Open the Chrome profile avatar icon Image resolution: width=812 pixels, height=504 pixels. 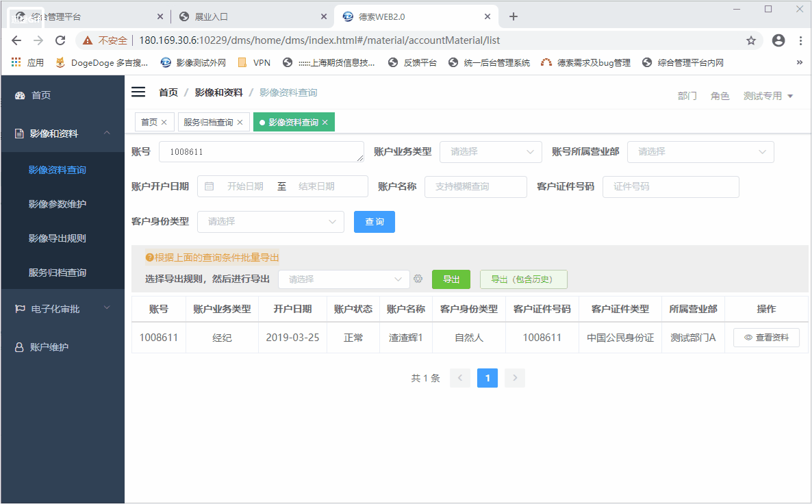tap(778, 40)
